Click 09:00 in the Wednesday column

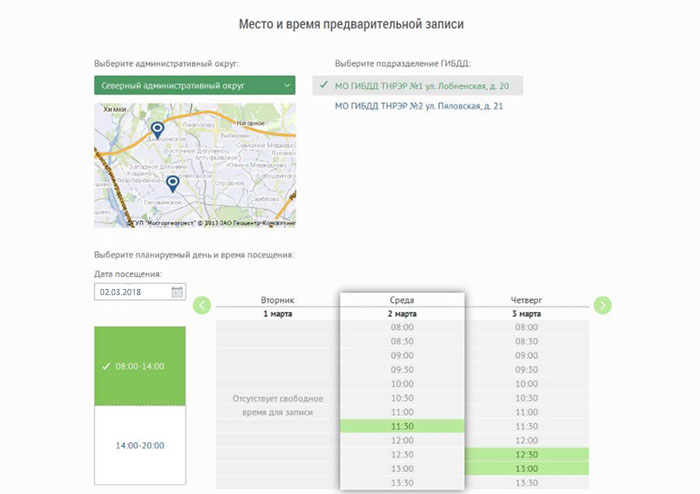click(x=402, y=356)
